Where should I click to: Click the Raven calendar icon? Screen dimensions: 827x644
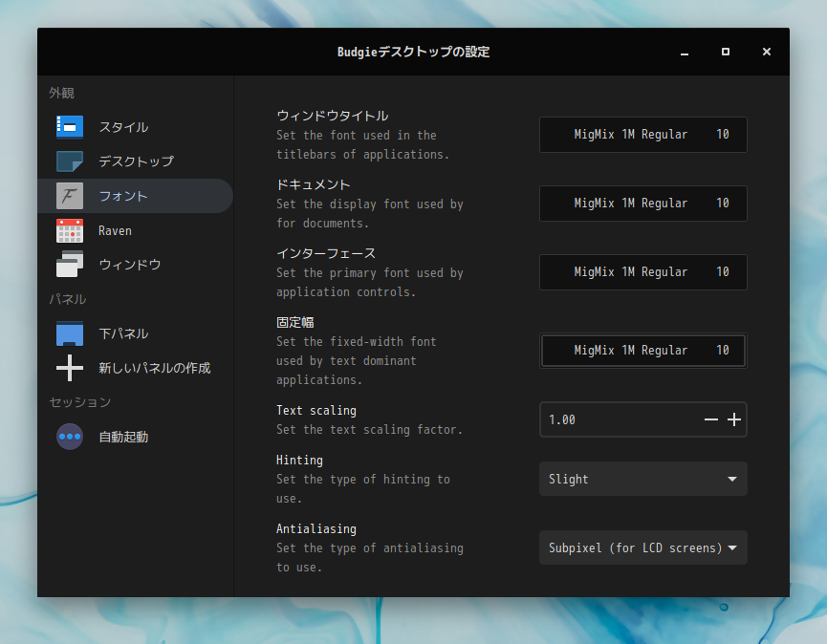coord(70,230)
